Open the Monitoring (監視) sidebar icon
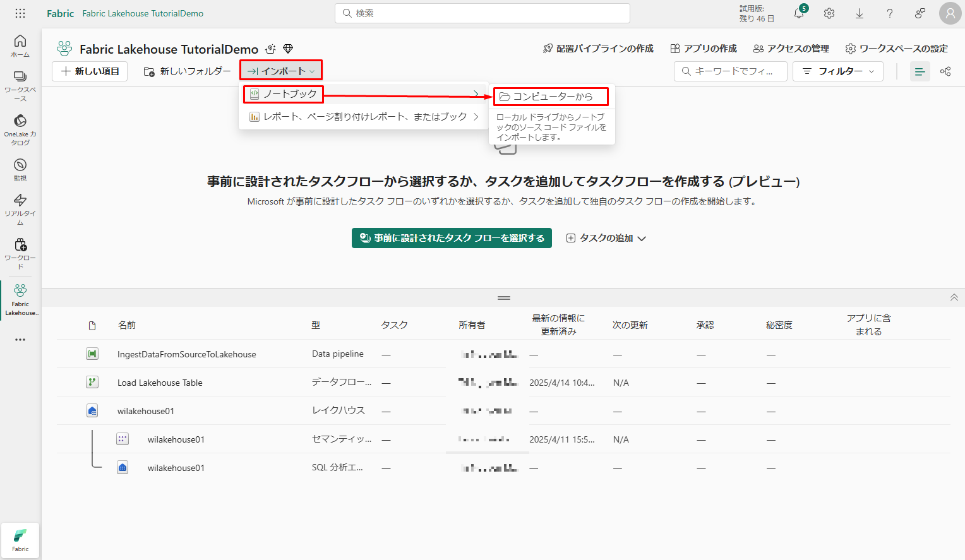This screenshot has height=560, width=965. (20, 169)
